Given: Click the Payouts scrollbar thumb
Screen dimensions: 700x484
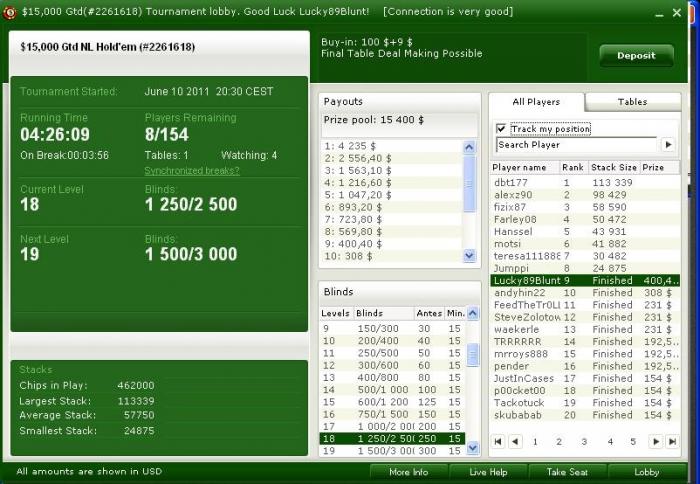Looking at the screenshot, I should [469, 183].
